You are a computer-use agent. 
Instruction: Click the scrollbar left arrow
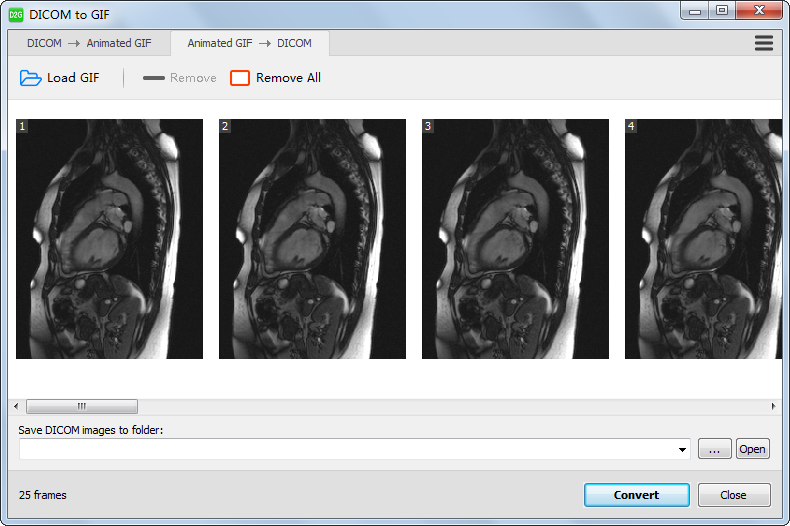[16, 406]
